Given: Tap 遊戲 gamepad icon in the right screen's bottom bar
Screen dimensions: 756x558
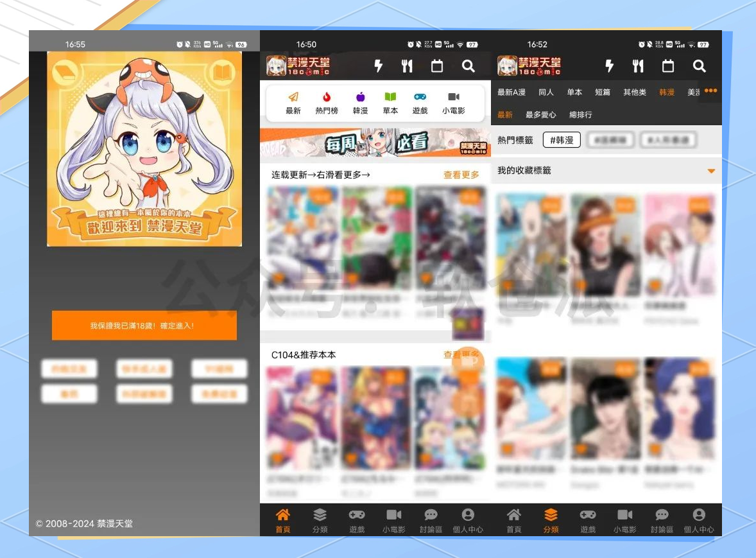Looking at the screenshot, I should coord(588,514).
